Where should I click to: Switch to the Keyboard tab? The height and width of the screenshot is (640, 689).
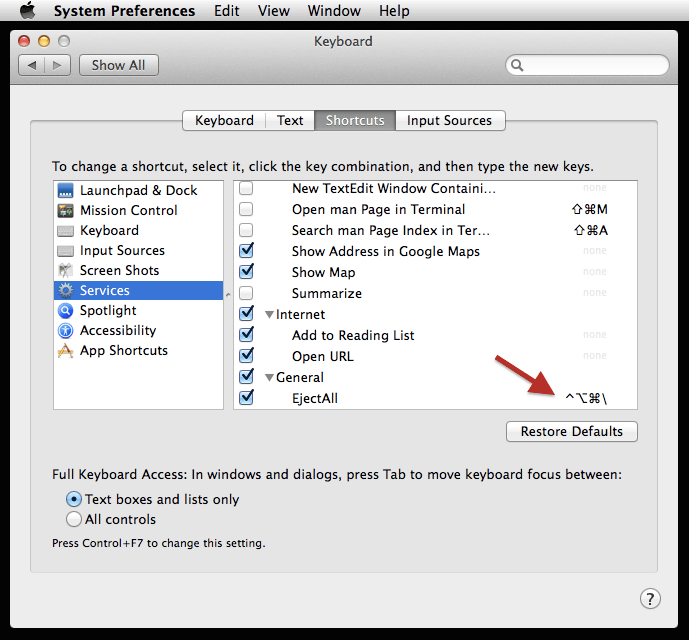pyautogui.click(x=224, y=120)
